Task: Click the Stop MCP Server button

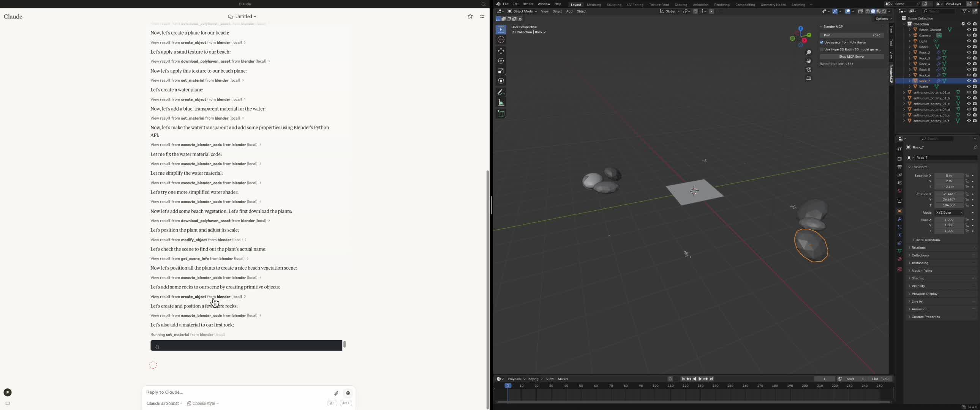Action: [x=852, y=56]
